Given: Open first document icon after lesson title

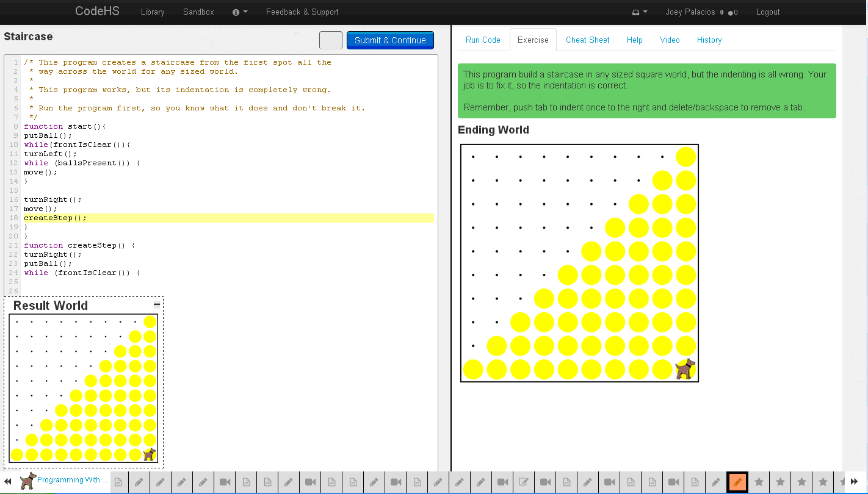Looking at the screenshot, I should tap(118, 482).
